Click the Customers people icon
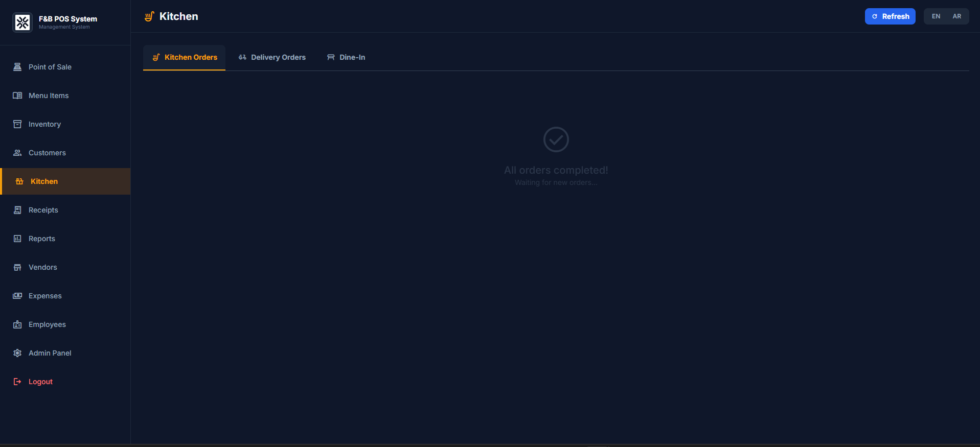Screen dimensions: 980x447 [17, 153]
